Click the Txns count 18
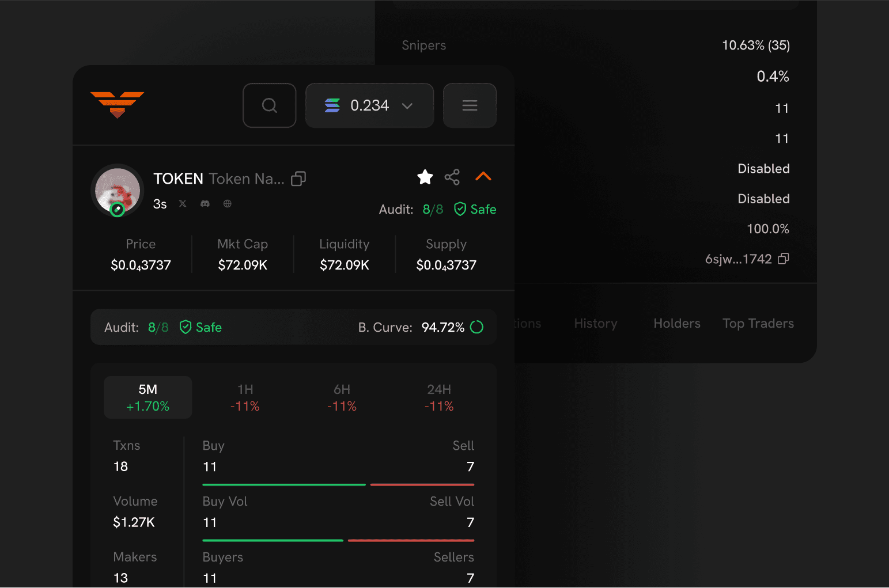 point(120,466)
